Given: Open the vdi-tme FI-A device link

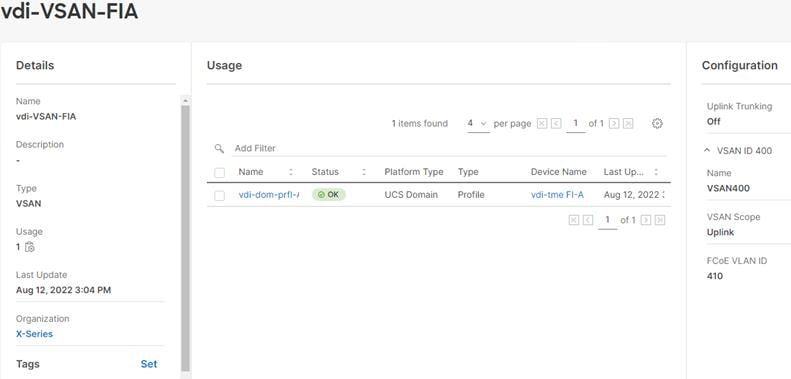Looking at the screenshot, I should tap(557, 195).
